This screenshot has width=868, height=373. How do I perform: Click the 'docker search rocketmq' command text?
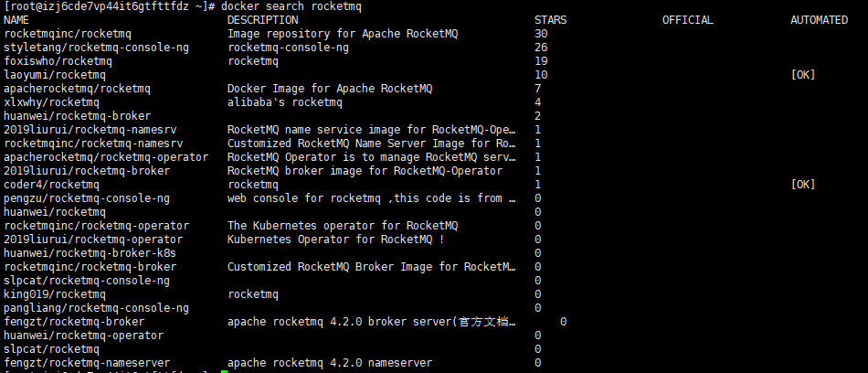(x=291, y=6)
